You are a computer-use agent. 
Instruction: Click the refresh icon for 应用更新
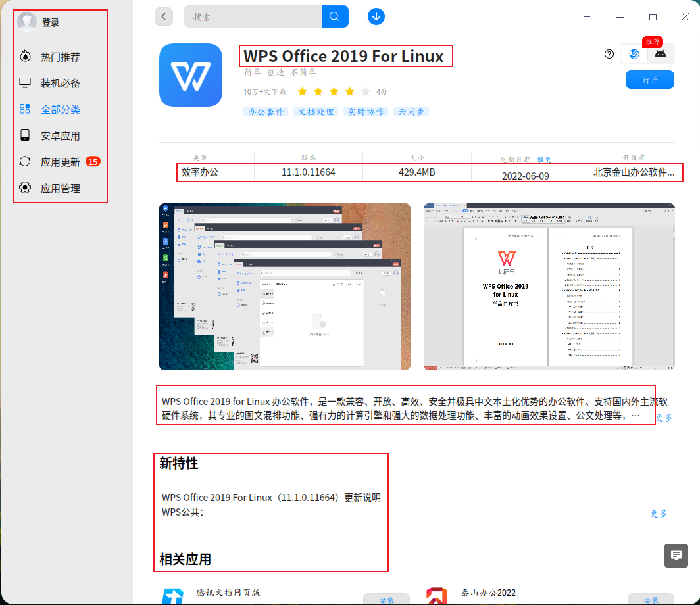point(25,162)
